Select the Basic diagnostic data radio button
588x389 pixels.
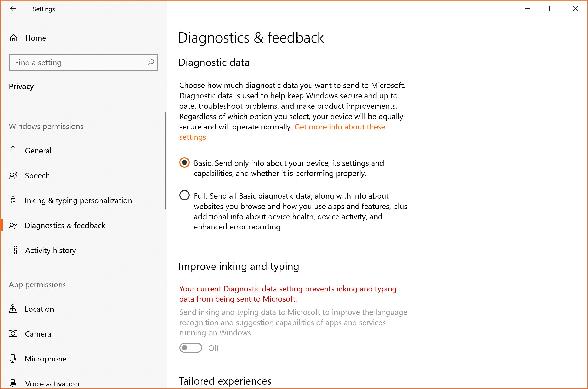click(184, 163)
